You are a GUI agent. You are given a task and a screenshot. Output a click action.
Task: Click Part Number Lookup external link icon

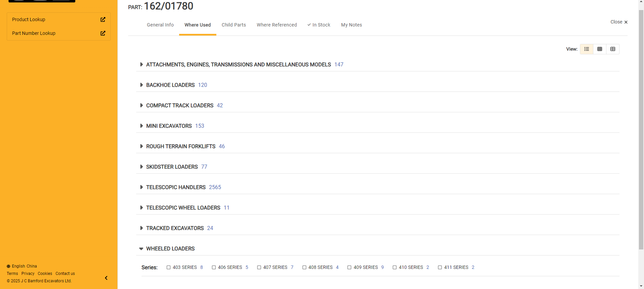(x=103, y=33)
